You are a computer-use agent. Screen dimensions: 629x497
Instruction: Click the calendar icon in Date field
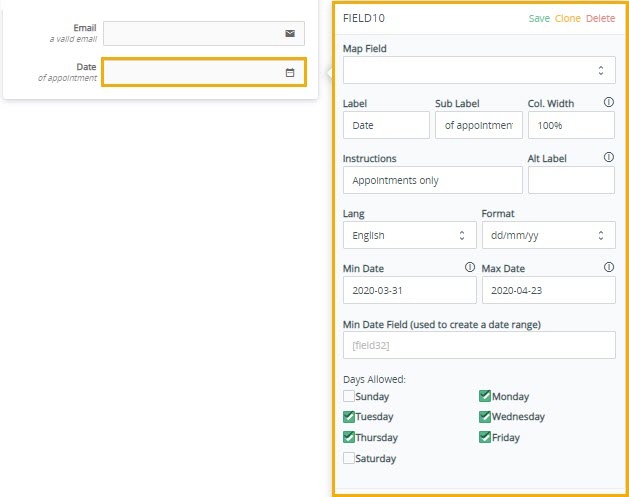(x=290, y=73)
